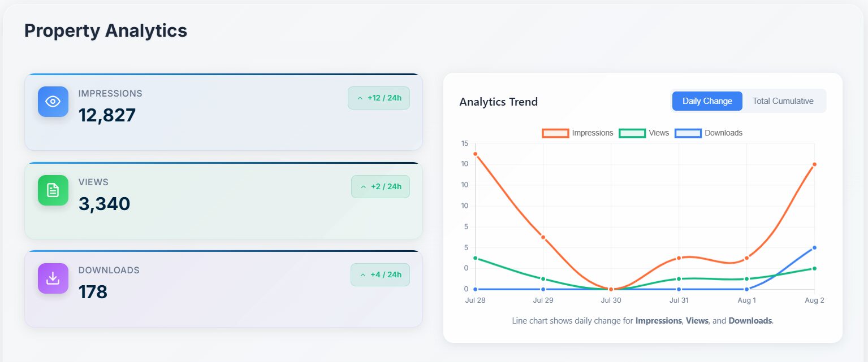Click the Impressions data point at Jul 30
Viewport: 868px width, 362px height.
tap(611, 289)
